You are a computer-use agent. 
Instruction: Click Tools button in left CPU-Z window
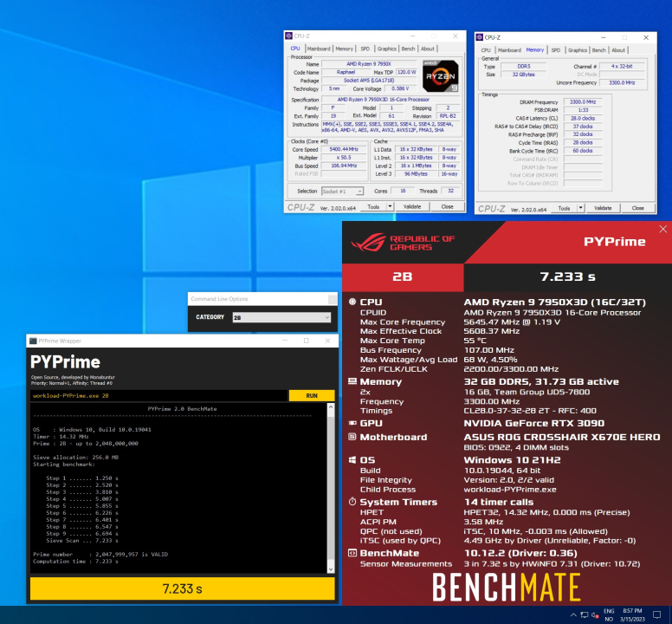[373, 207]
